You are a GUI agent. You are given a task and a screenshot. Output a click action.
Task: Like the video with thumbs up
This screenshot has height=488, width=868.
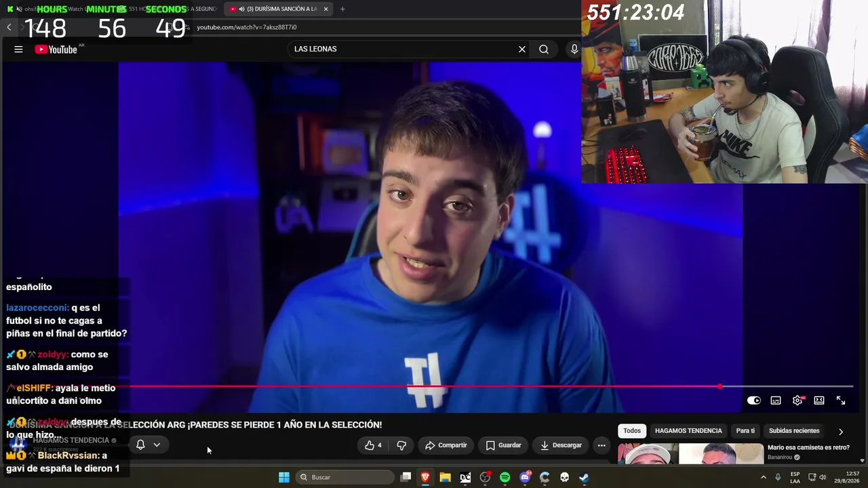[x=373, y=445]
